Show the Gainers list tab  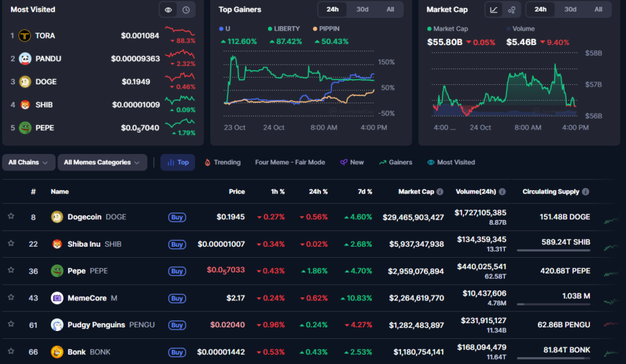click(396, 162)
